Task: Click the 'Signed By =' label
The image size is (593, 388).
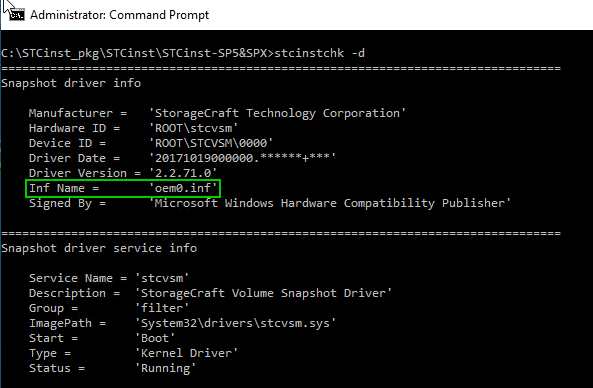Action: [67, 203]
